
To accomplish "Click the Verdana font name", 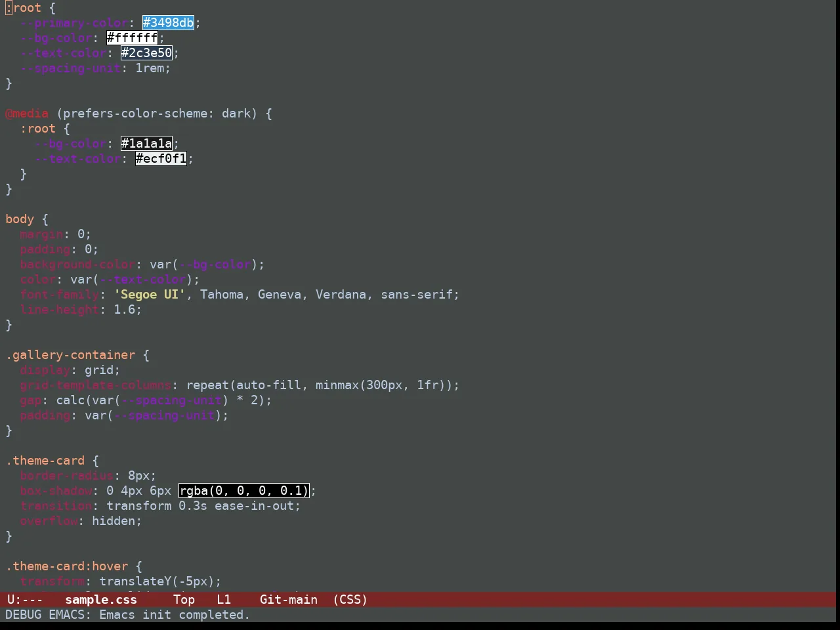I will pos(341,295).
